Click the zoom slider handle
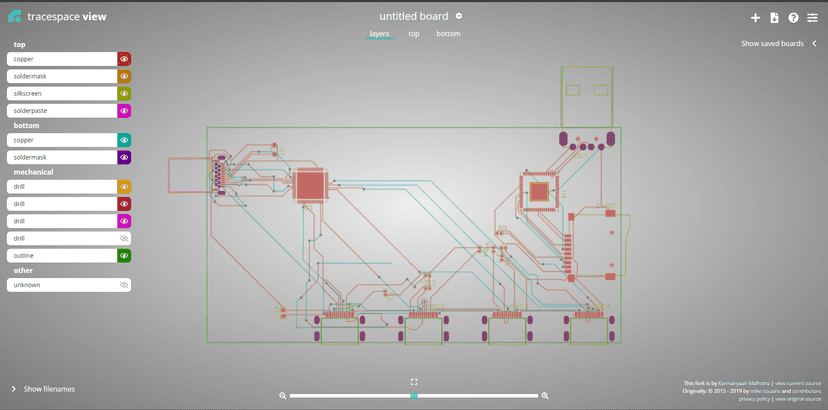The width and height of the screenshot is (828, 410). pyautogui.click(x=414, y=396)
